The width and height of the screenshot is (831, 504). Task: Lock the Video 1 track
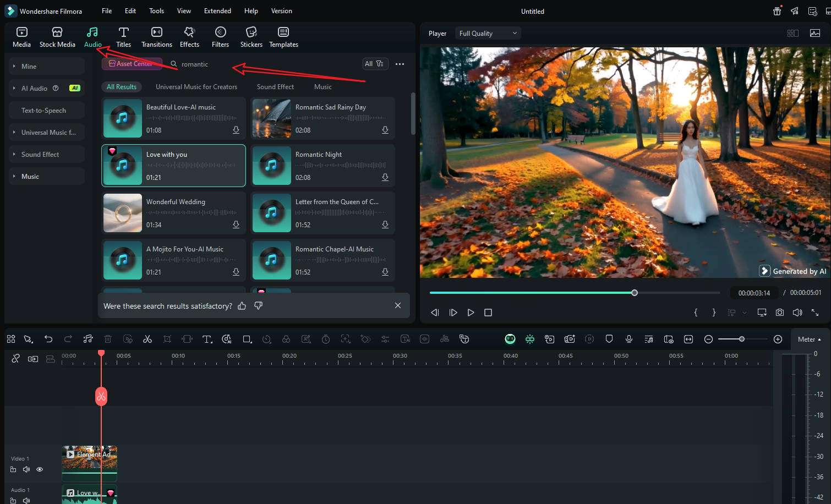coord(13,469)
